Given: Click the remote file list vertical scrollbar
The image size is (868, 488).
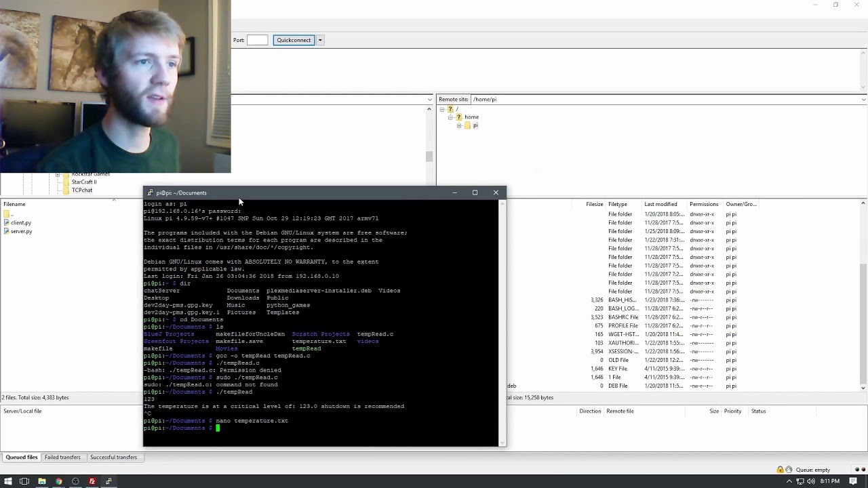Looking at the screenshot, I should pyautogui.click(x=863, y=296).
